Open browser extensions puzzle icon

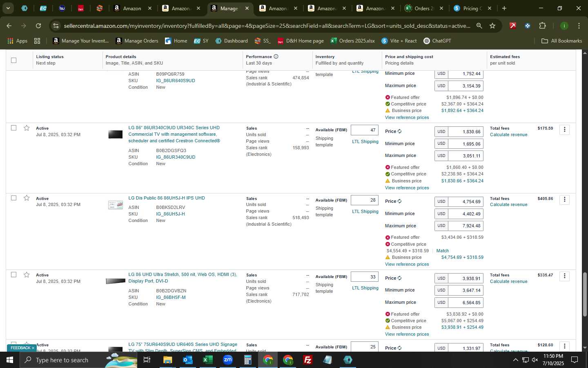542,26
